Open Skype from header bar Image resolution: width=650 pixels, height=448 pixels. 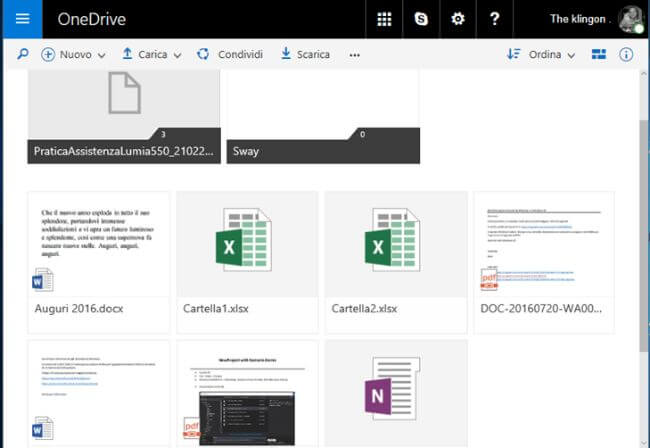(421, 19)
